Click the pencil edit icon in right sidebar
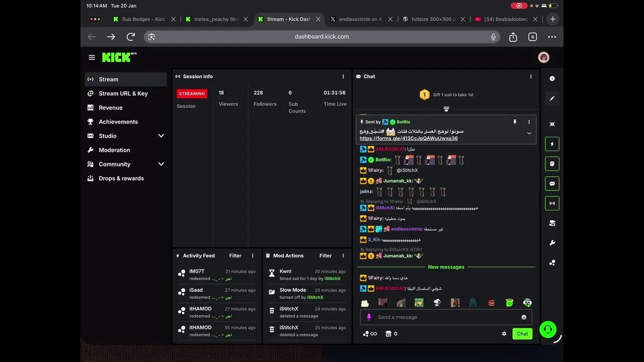The image size is (644, 362). 552,99
